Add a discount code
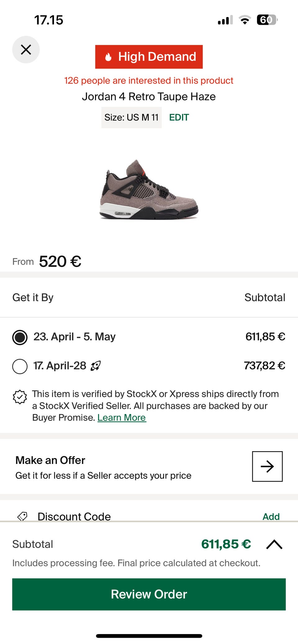Screen dimensions: 298x644 click(x=271, y=516)
